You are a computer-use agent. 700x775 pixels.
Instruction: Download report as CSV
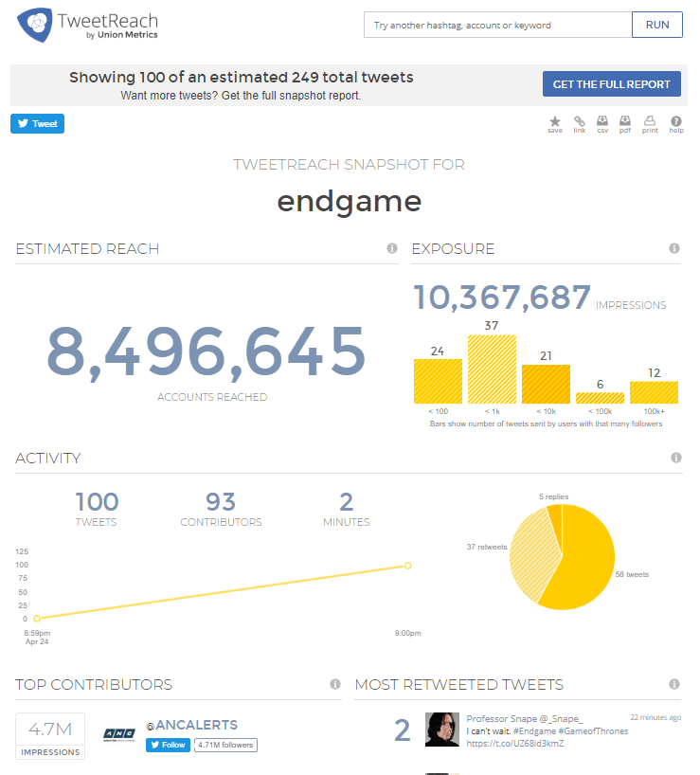click(602, 124)
